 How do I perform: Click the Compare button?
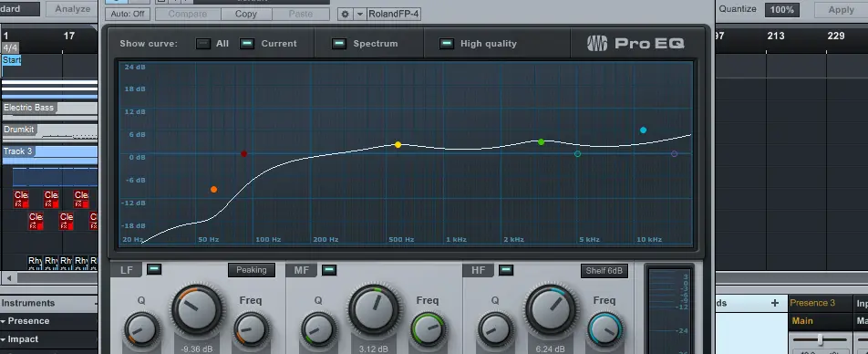(x=188, y=14)
